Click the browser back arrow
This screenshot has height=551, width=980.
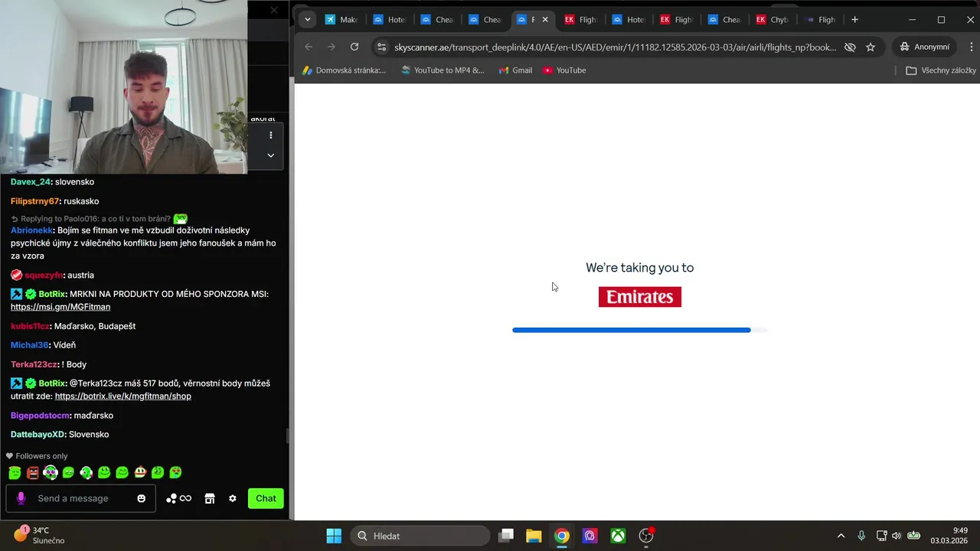309,47
